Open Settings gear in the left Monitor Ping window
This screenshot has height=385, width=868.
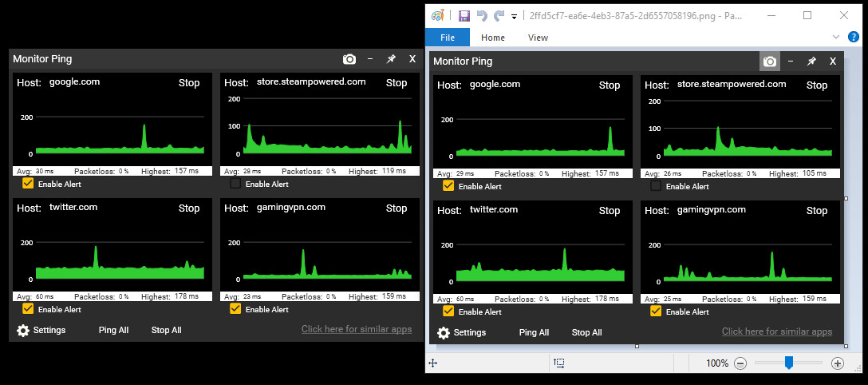click(23, 330)
